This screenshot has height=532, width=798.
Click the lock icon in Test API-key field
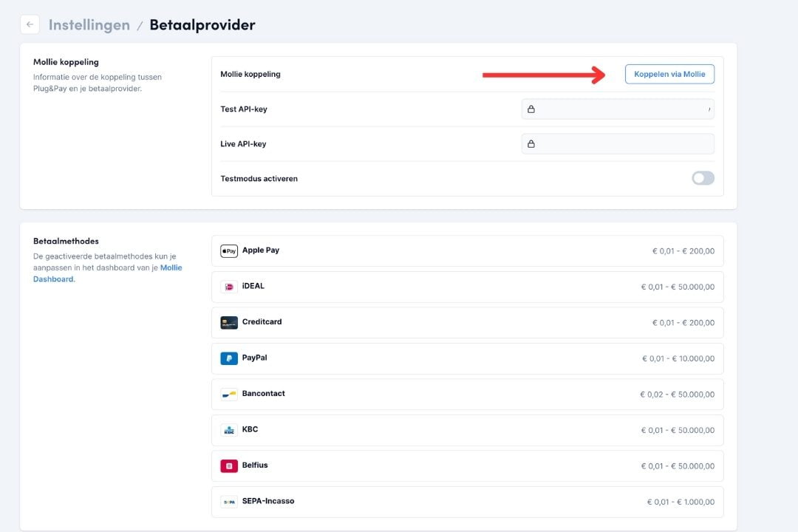[531, 109]
